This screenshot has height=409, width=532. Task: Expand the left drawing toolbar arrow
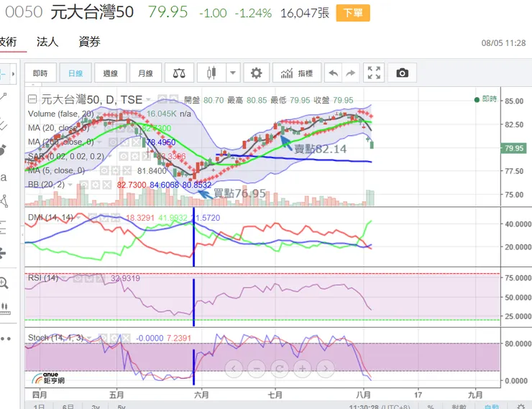click(x=13, y=73)
